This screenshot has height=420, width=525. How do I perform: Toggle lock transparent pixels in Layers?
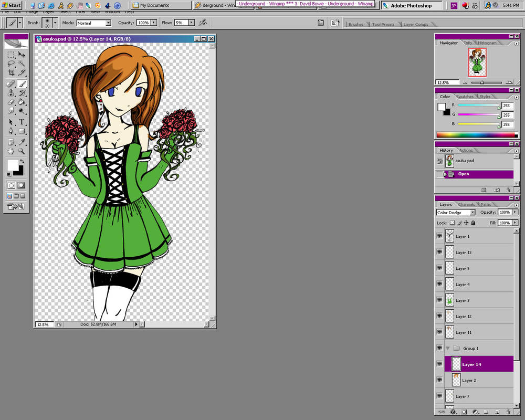[x=453, y=223]
